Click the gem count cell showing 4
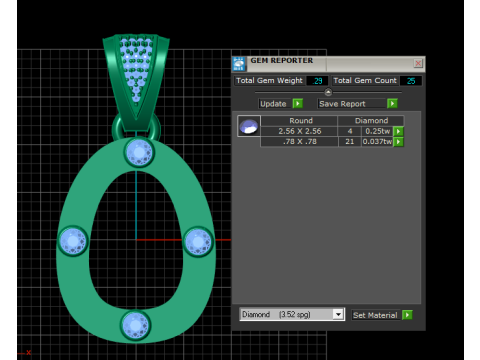 [x=350, y=131]
